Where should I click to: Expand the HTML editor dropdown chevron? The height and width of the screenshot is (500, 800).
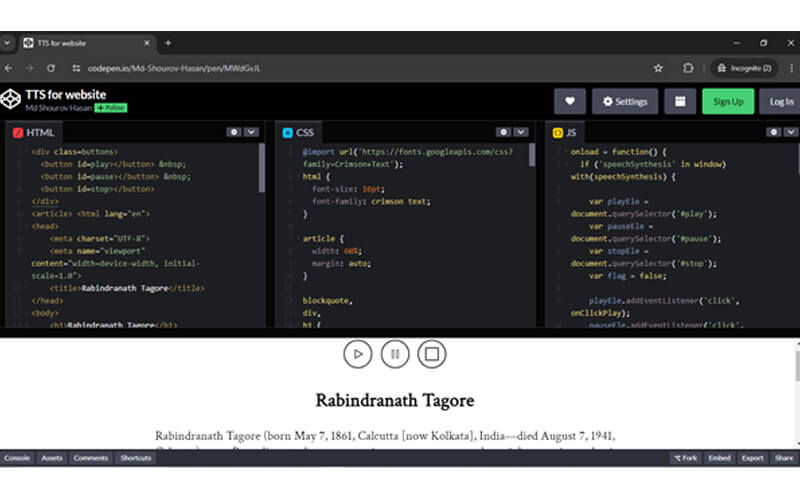pos(251,132)
